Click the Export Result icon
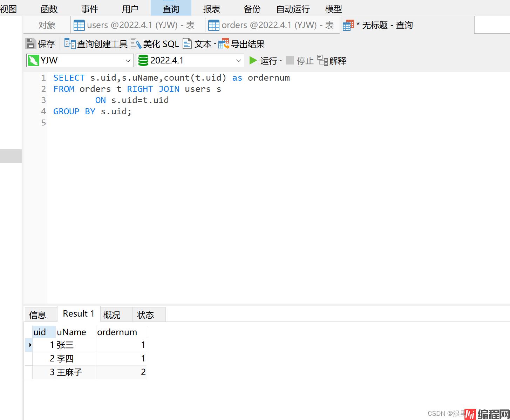510x420 pixels. pyautogui.click(x=223, y=44)
